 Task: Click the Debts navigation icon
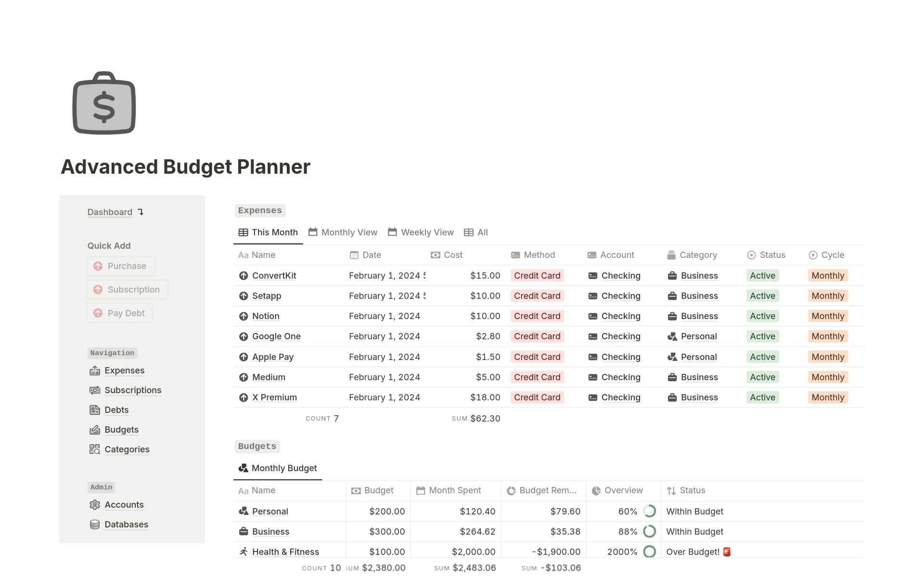[x=94, y=410]
